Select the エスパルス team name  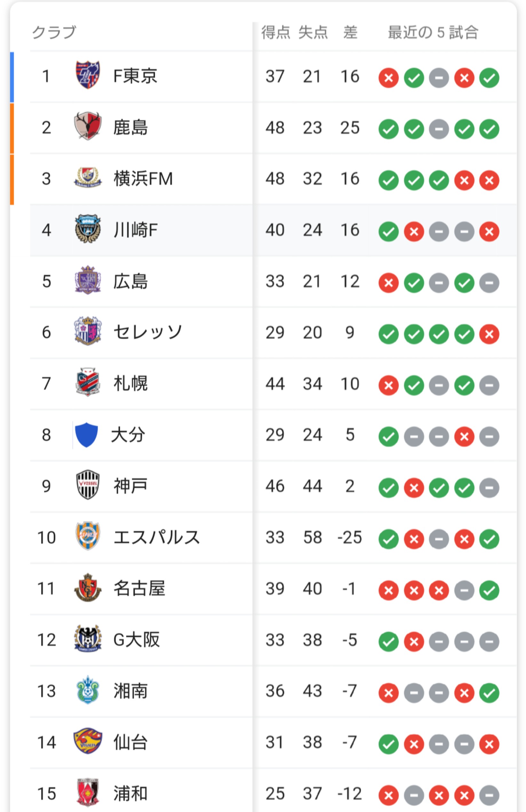tap(157, 537)
